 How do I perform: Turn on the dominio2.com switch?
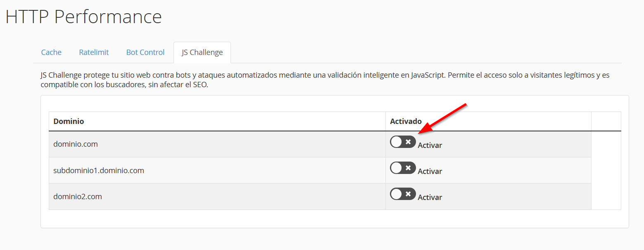(x=403, y=194)
